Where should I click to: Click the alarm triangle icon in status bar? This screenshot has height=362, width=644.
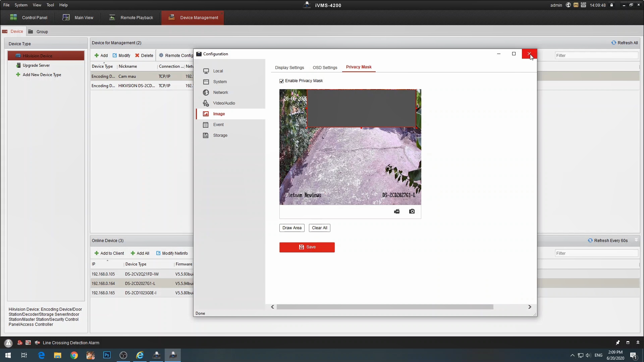click(x=8, y=343)
